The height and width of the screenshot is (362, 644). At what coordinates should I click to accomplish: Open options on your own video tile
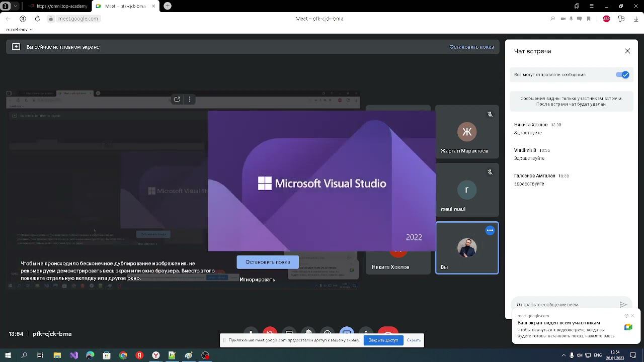coord(490,230)
